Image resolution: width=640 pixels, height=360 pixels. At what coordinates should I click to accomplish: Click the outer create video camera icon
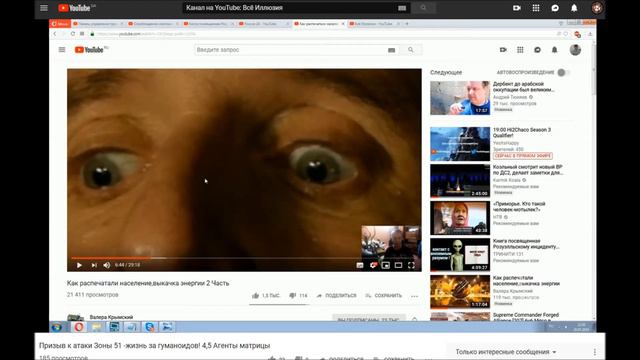click(x=517, y=8)
